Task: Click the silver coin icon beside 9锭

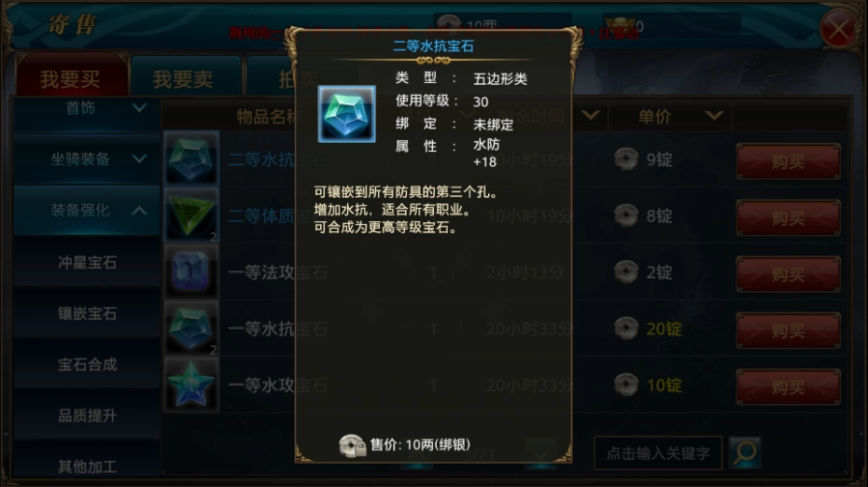Action: 626,160
